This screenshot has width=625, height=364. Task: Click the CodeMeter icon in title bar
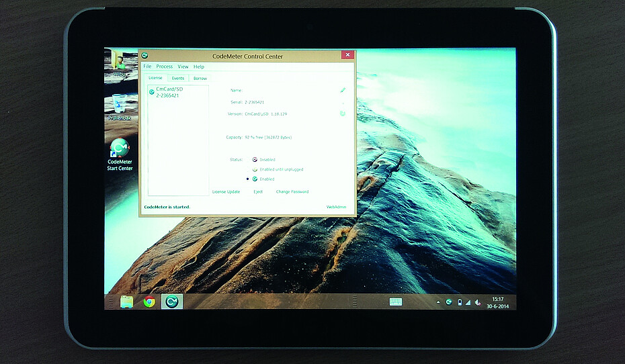pos(144,56)
